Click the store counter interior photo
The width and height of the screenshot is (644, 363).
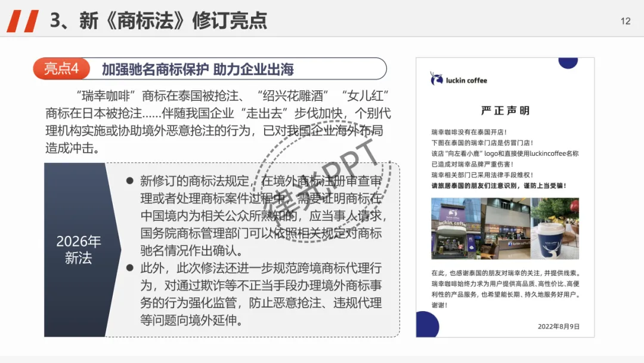point(506,229)
